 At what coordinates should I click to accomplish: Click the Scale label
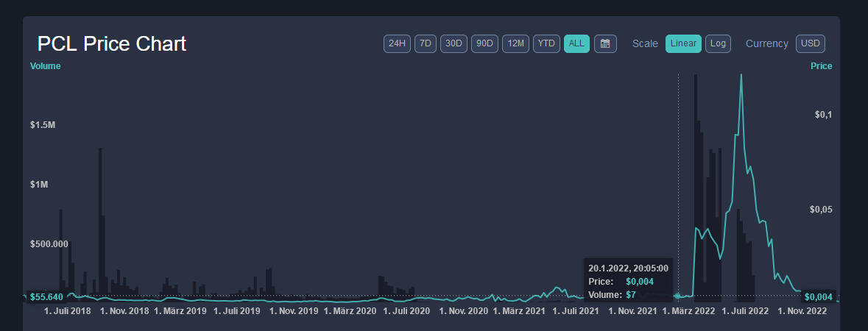click(x=646, y=43)
